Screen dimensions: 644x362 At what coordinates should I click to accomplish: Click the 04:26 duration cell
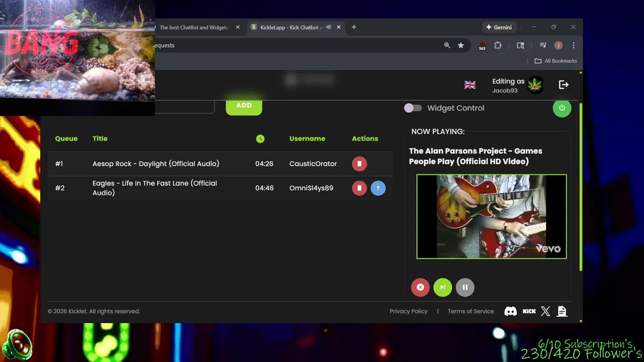tap(264, 163)
